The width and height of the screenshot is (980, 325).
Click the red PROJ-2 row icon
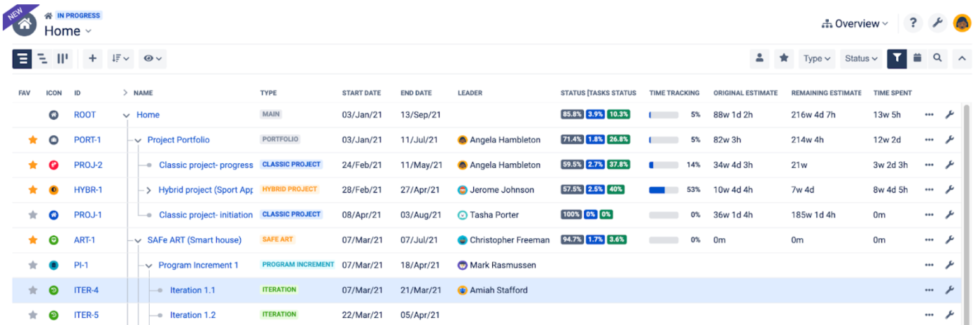pyautogui.click(x=54, y=165)
